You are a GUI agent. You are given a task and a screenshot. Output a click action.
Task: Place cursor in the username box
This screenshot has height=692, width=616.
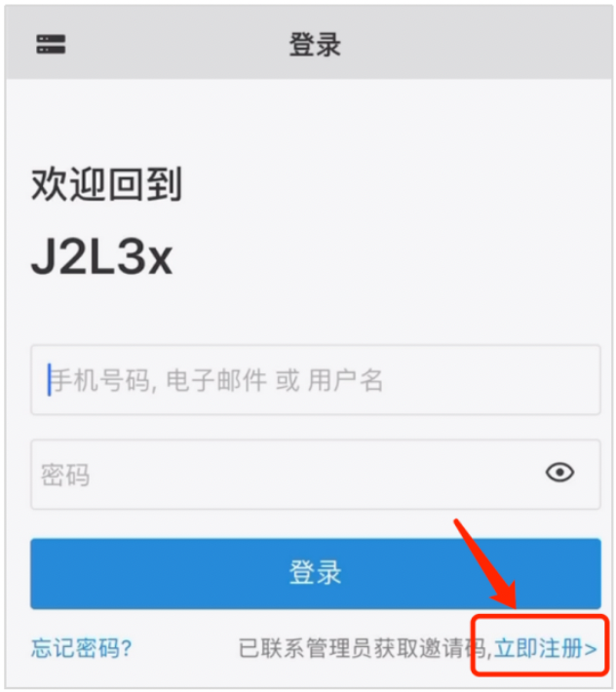pos(316,379)
